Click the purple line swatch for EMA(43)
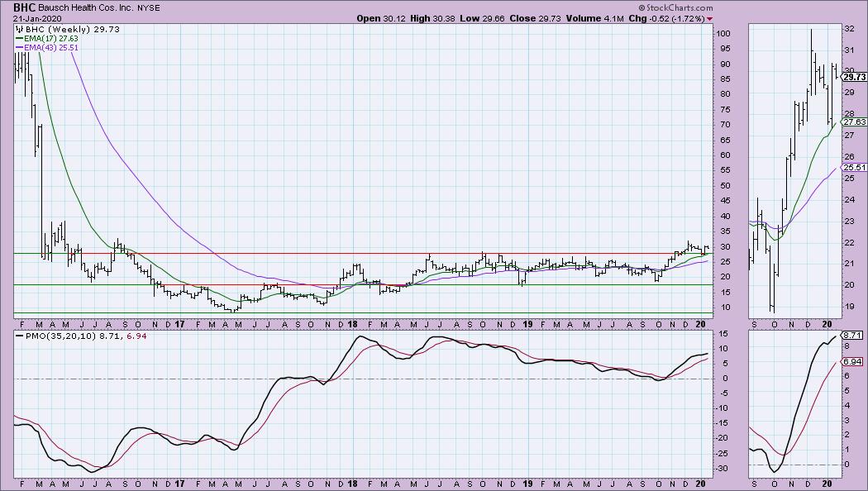This screenshot has width=868, height=491. coord(19,48)
